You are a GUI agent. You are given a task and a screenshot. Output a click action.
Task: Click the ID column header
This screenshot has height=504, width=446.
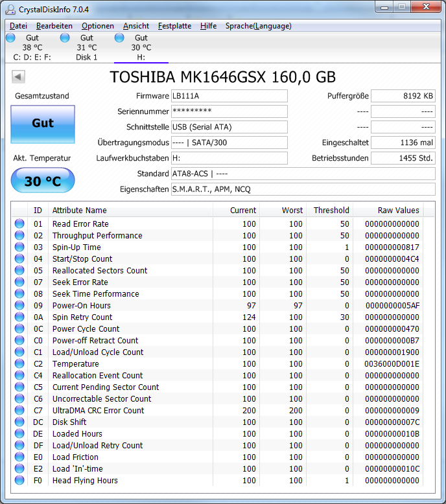pos(38,210)
